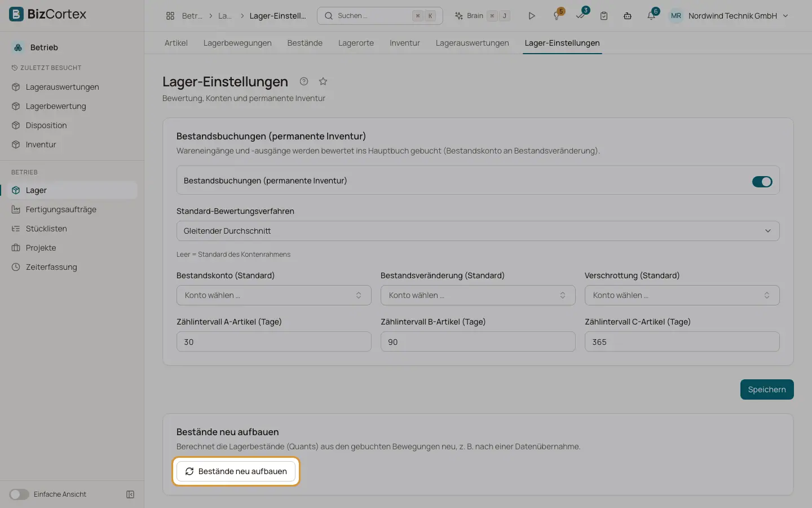The height and width of the screenshot is (508, 812).
Task: Open the Bestandsveränderung (Standard) account picker
Action: 478,295
